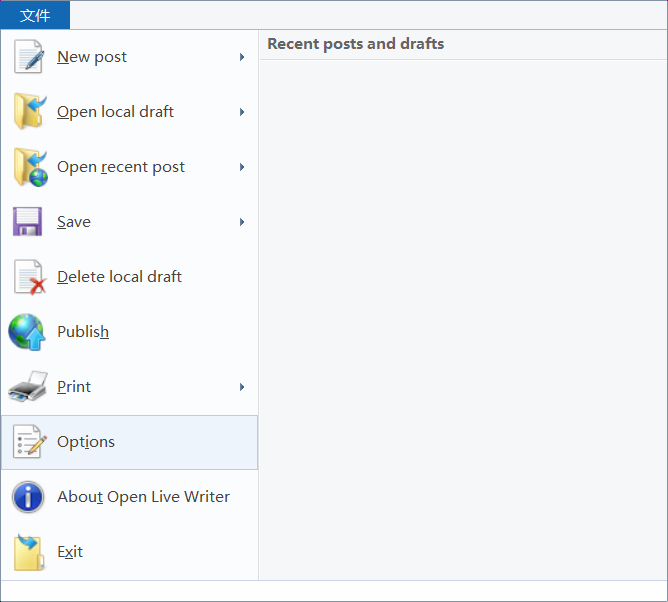The height and width of the screenshot is (602, 668).
Task: Click the Publish globe icon
Action: (28, 332)
